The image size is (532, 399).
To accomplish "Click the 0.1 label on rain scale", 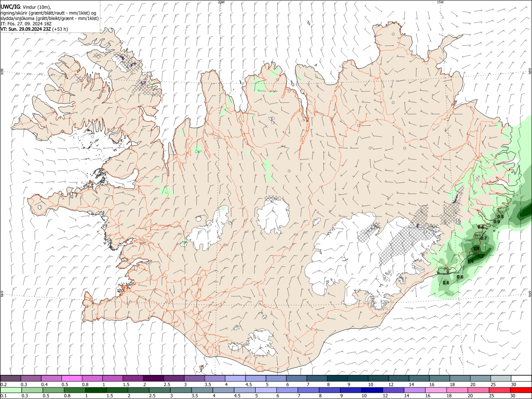I will pyautogui.click(x=3, y=396).
